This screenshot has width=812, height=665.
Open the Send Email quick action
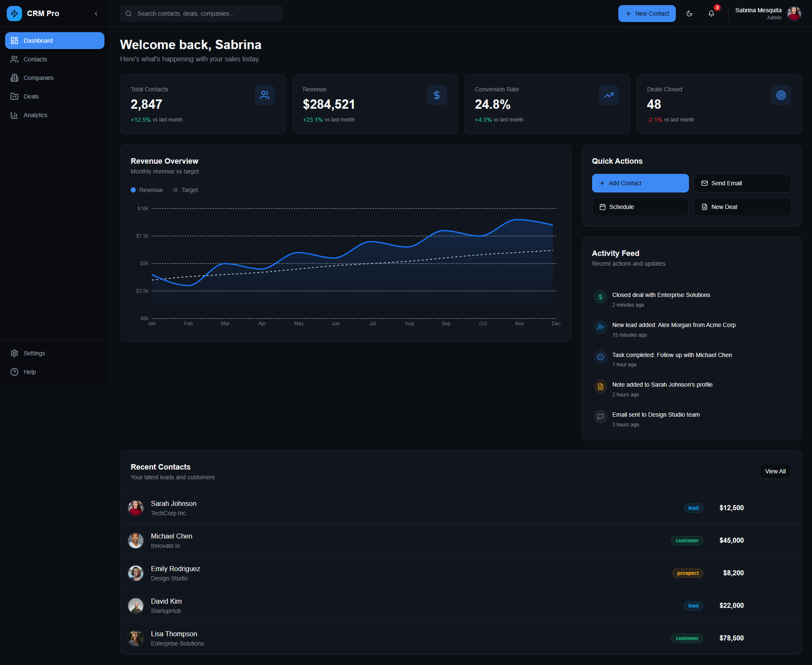[x=742, y=183]
